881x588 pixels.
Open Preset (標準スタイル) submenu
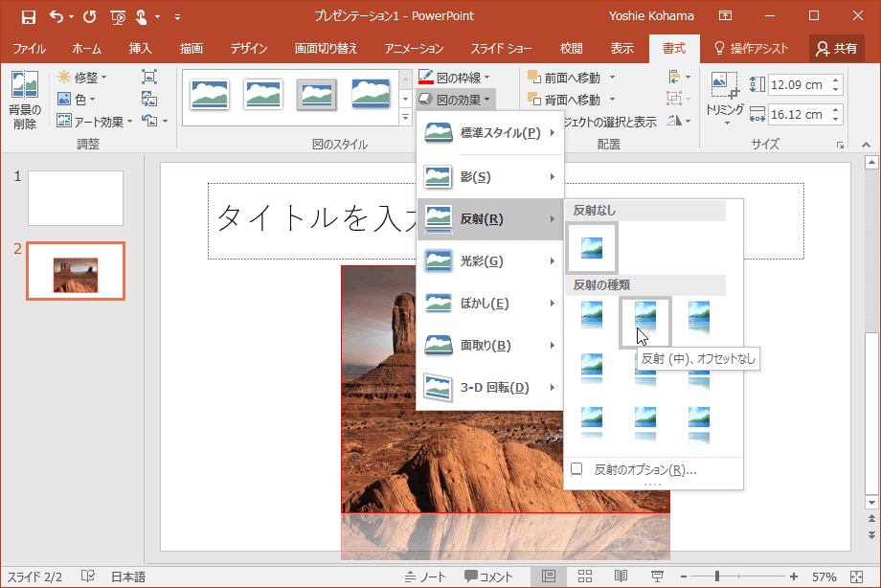point(490,133)
